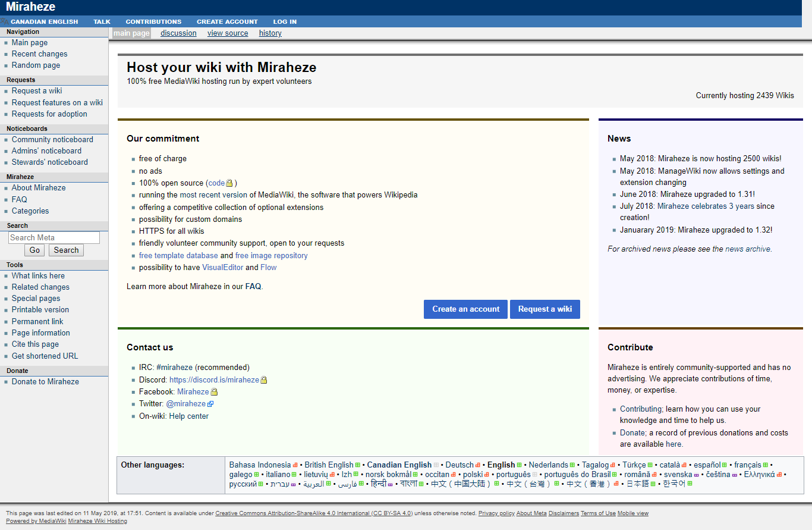This screenshot has height=530, width=812.
Task: Click Miraheze site title in header
Action: tap(30, 7)
